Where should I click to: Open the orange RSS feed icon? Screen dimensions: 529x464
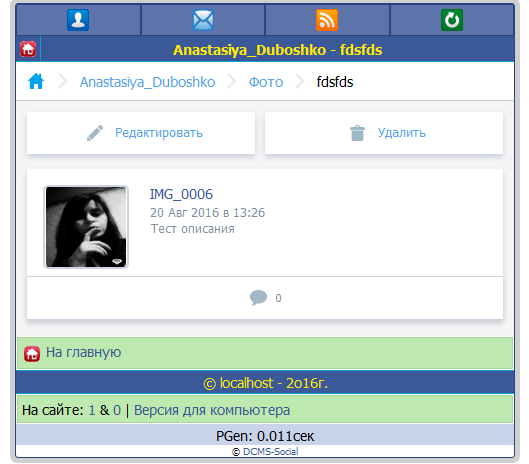click(327, 20)
